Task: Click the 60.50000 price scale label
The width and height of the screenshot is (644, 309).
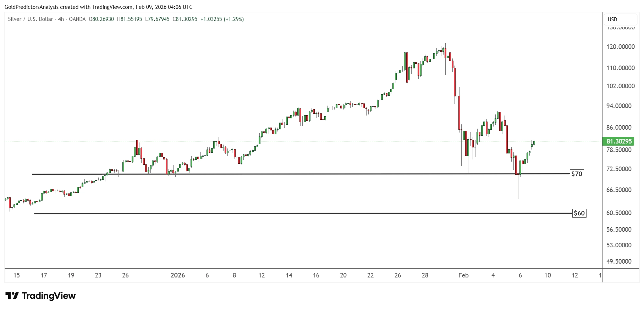Action: [x=619, y=213]
